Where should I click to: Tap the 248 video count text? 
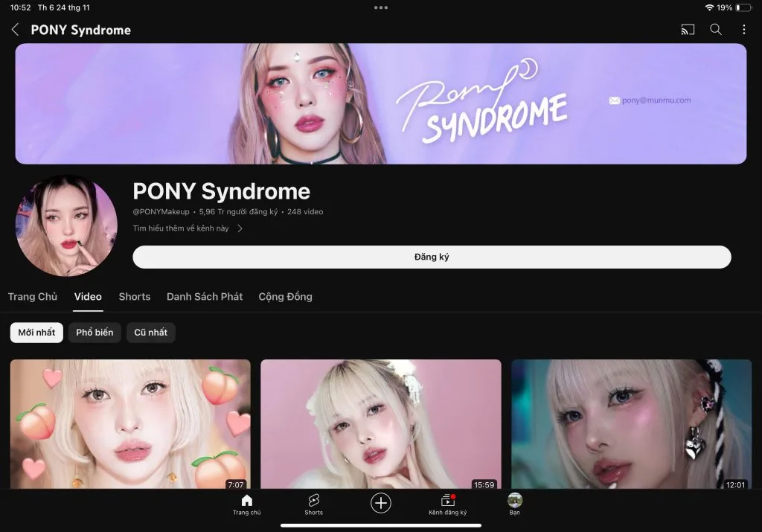click(x=305, y=212)
